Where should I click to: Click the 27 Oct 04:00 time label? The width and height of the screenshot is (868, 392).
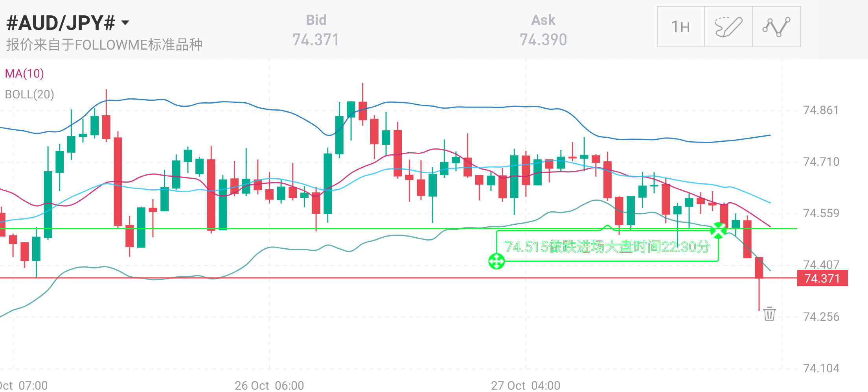click(x=526, y=385)
